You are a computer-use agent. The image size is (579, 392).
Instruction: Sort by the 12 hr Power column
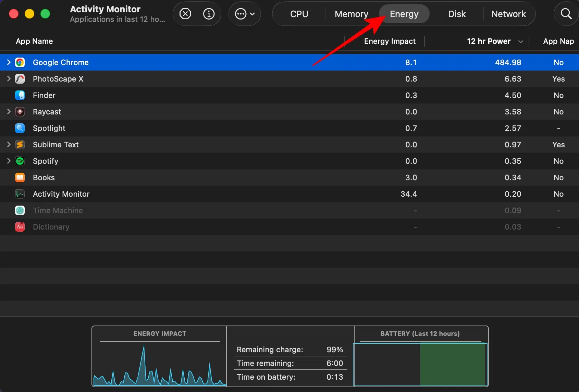tap(489, 41)
